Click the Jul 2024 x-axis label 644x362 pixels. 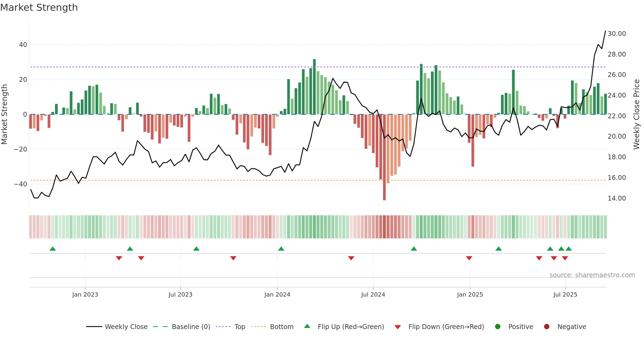[373, 294]
